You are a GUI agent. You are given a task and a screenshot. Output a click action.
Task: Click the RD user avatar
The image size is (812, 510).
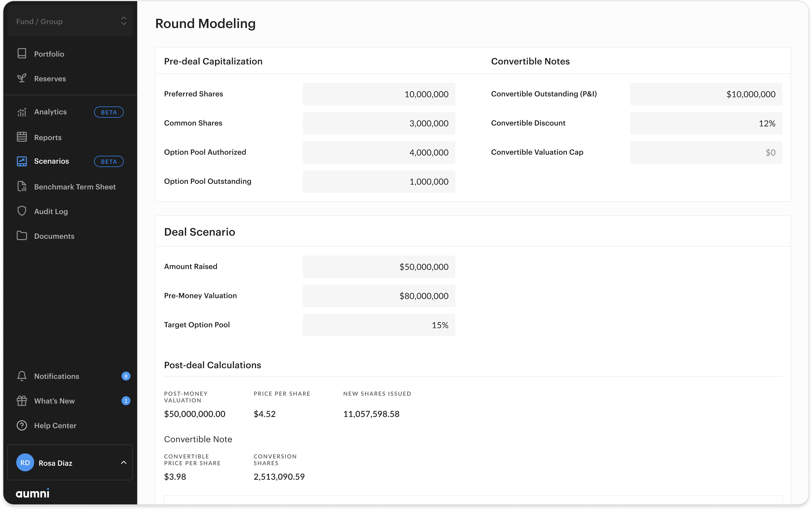[25, 463]
